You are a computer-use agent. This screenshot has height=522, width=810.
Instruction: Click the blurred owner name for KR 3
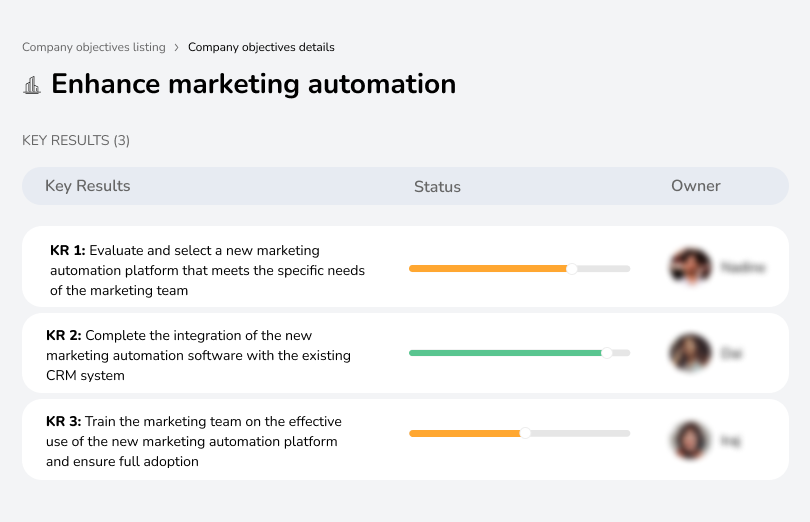tap(730, 441)
